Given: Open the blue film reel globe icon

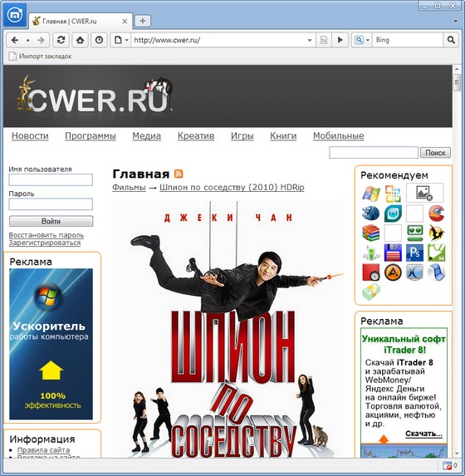Looking at the screenshot, I should click(371, 213).
